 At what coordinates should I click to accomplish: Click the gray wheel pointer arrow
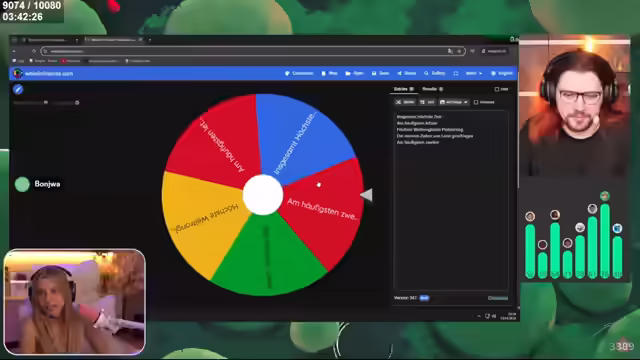(367, 195)
